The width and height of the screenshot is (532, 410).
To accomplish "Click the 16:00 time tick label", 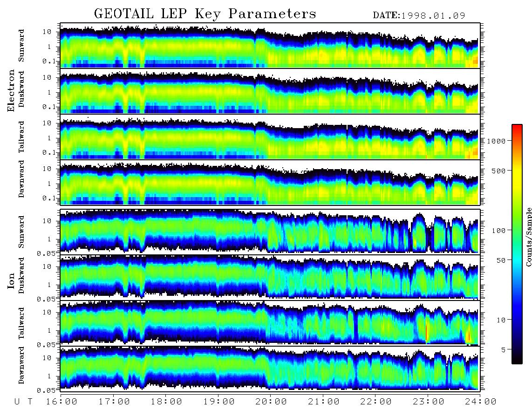I will pos(62,402).
